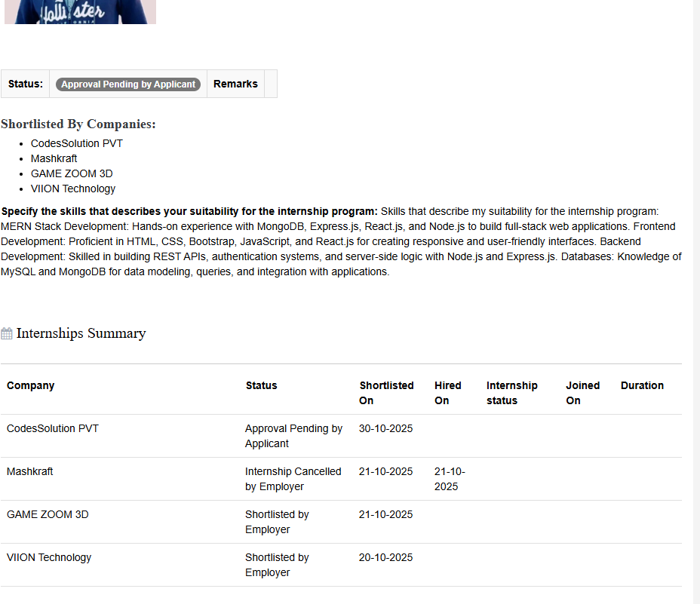Select the Remarks label cell
This screenshot has height=604, width=700.
[235, 84]
